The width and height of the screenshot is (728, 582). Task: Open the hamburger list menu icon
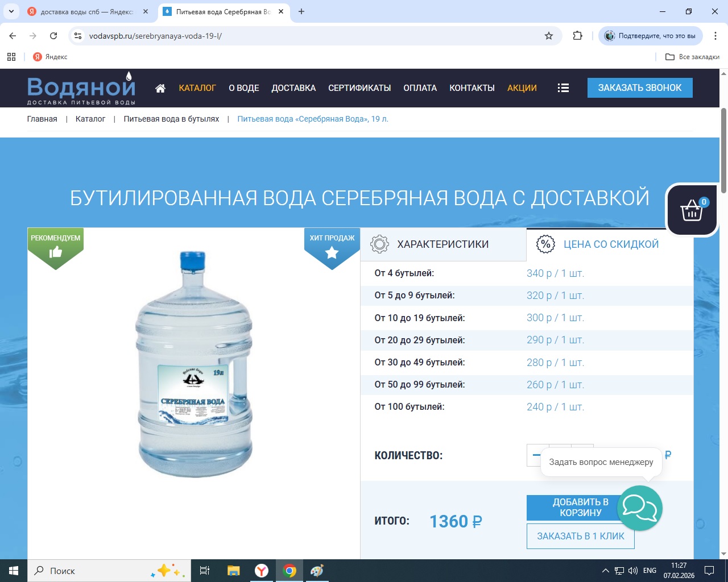coord(563,88)
